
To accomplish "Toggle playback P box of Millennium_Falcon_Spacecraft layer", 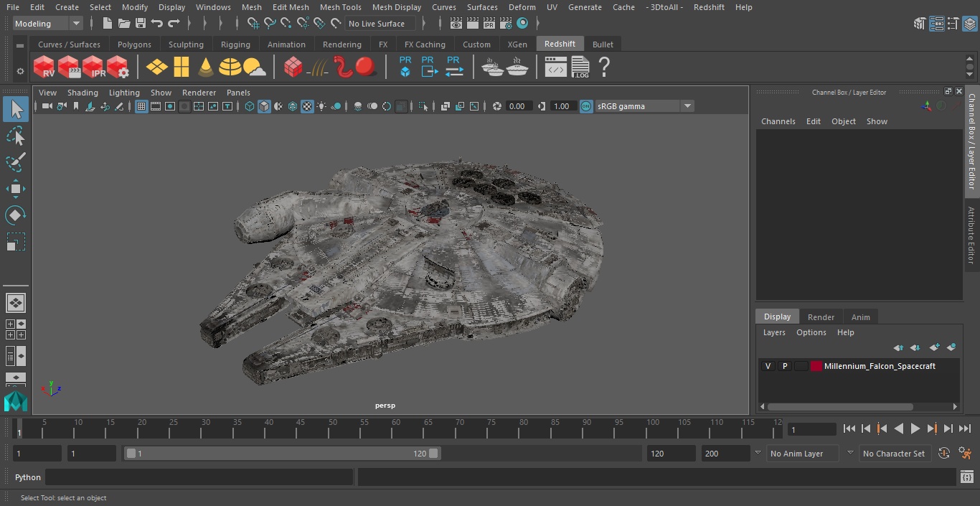I will click(784, 366).
